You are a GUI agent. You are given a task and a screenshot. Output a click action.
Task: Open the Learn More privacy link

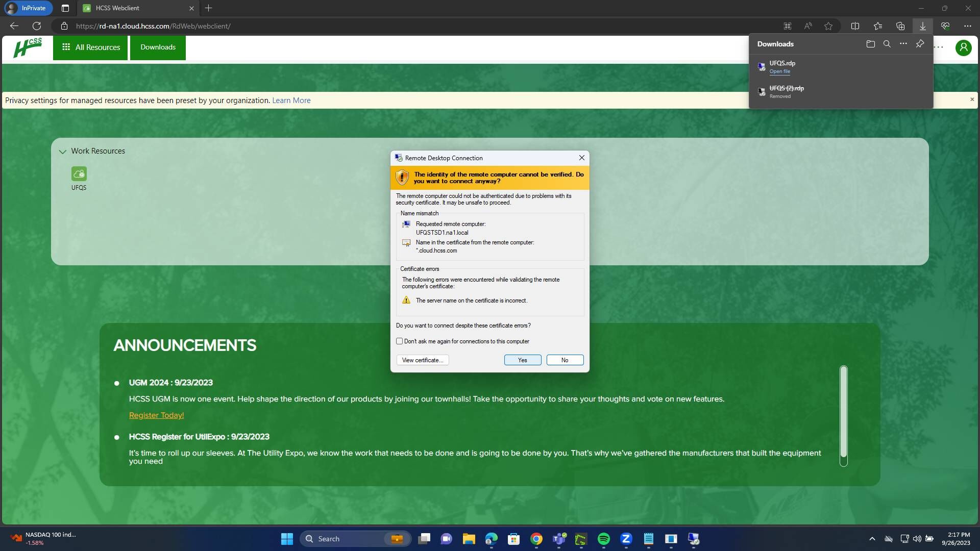click(x=291, y=100)
